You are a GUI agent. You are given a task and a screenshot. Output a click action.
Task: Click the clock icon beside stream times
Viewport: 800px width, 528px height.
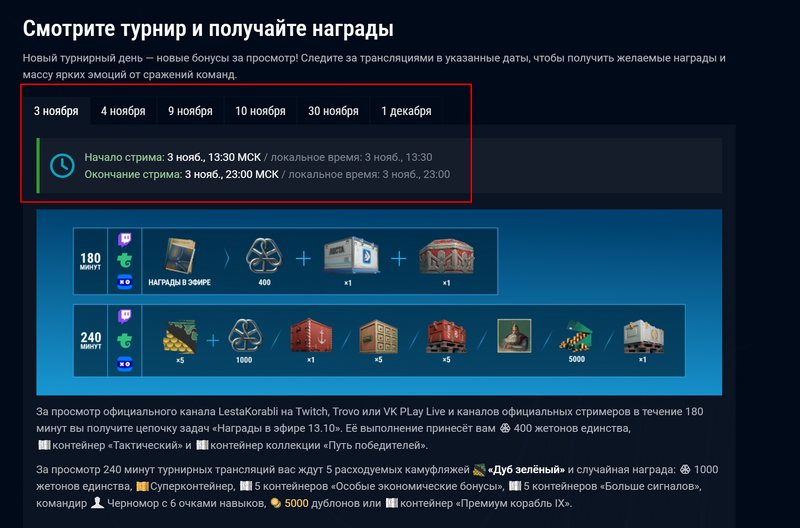coord(62,165)
